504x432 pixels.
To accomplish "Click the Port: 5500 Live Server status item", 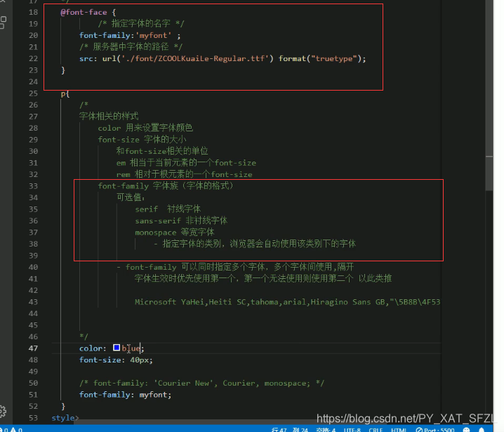I will pos(435,430).
